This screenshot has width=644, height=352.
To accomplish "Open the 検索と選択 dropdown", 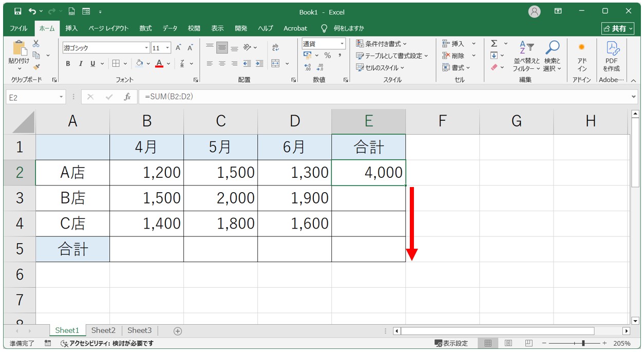I will click(x=553, y=56).
